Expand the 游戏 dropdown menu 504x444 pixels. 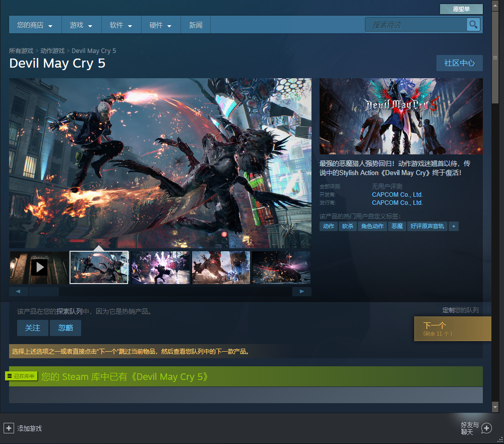point(81,25)
